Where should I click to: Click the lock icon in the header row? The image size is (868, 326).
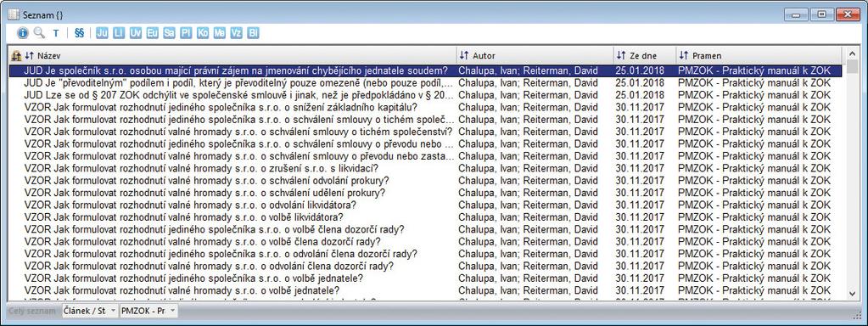[17, 55]
